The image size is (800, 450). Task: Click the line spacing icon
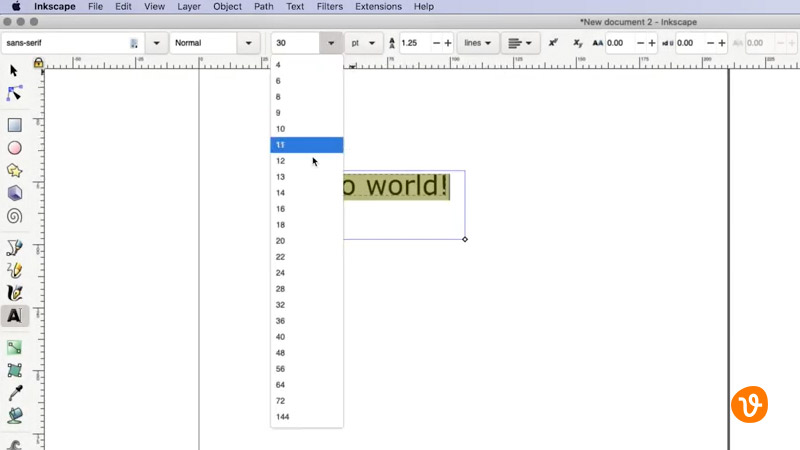click(391, 43)
